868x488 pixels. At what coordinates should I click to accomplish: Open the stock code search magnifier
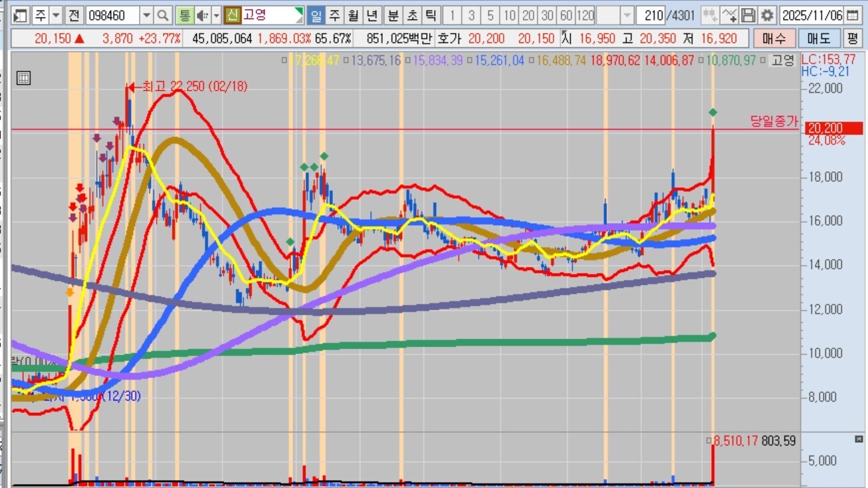click(163, 15)
